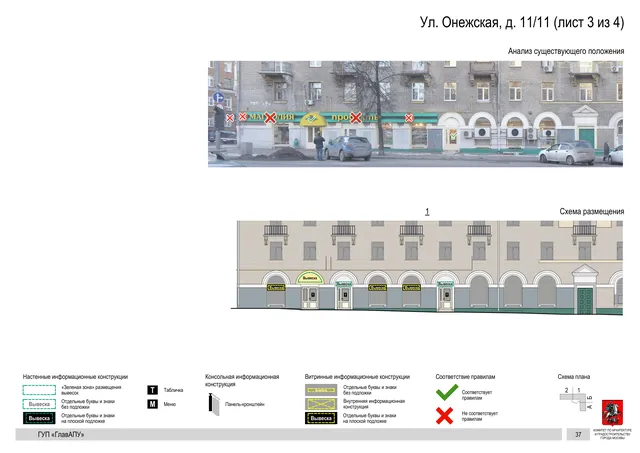The height and width of the screenshot is (453, 640).
Task: Click the Moscow coat of arms emblem
Action: [x=613, y=413]
